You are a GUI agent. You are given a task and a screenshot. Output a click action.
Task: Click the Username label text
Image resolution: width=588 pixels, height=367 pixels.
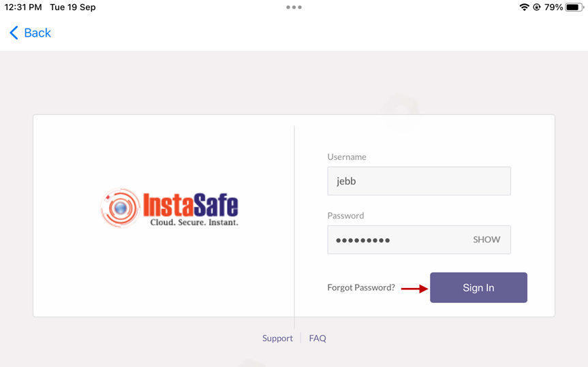[x=347, y=157]
